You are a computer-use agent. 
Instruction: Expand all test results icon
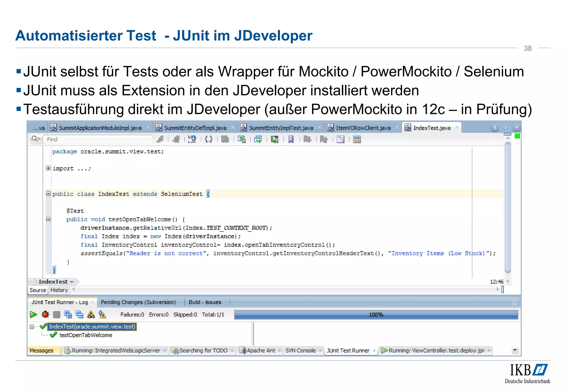pyautogui.click(x=68, y=314)
